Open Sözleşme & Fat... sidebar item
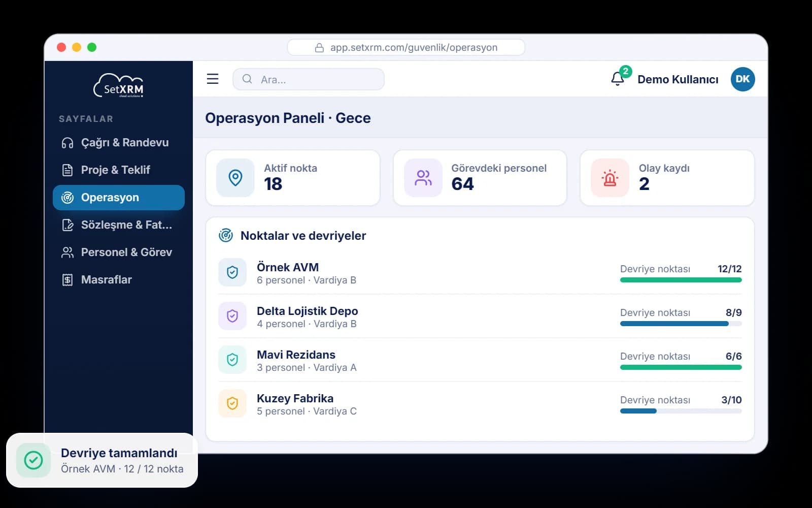 tap(119, 225)
